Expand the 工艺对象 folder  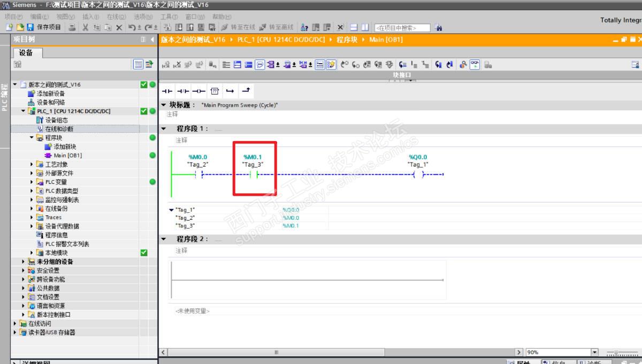point(32,164)
